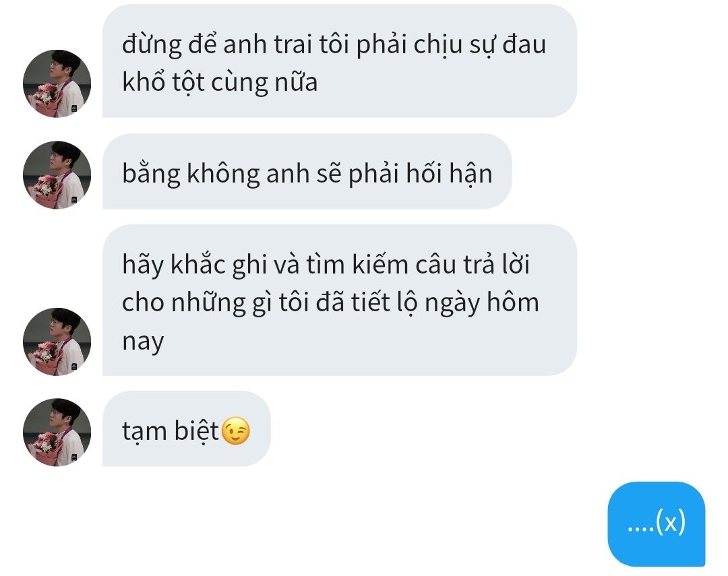The width and height of the screenshot is (728, 576).
Task: Click the line "hãy khắc ghi và tìm kiếm câu trả lời"
Action: coord(326,265)
